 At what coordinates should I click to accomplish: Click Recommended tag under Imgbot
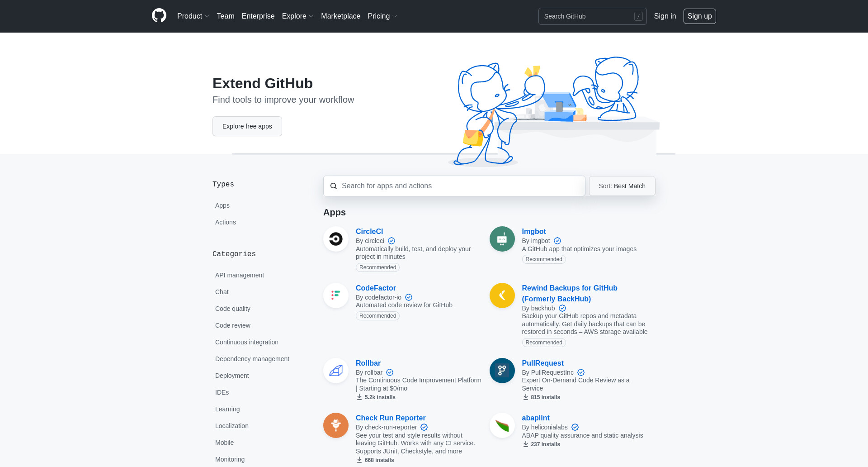[x=544, y=259]
